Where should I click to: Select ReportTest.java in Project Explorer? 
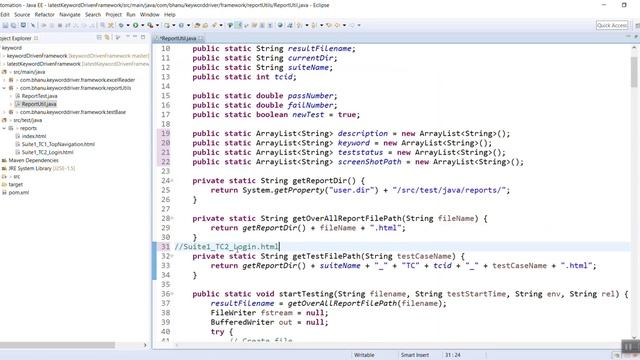point(40,96)
